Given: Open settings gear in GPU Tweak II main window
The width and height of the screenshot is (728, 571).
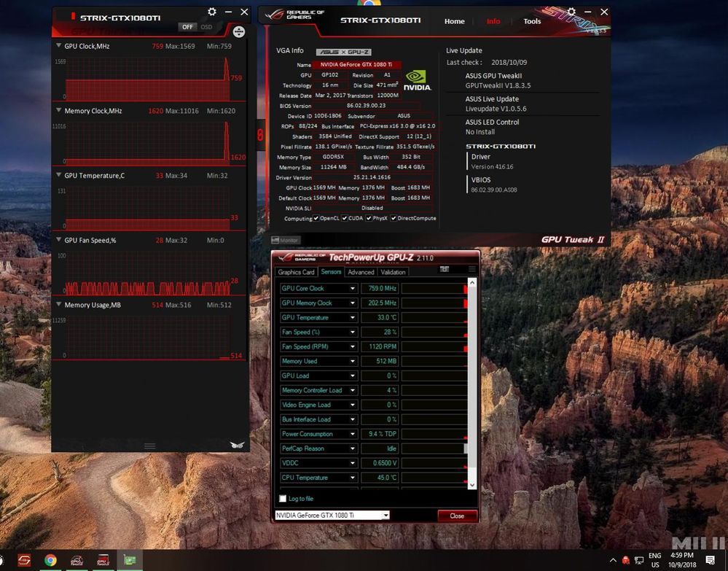Looking at the screenshot, I should click(x=571, y=12).
